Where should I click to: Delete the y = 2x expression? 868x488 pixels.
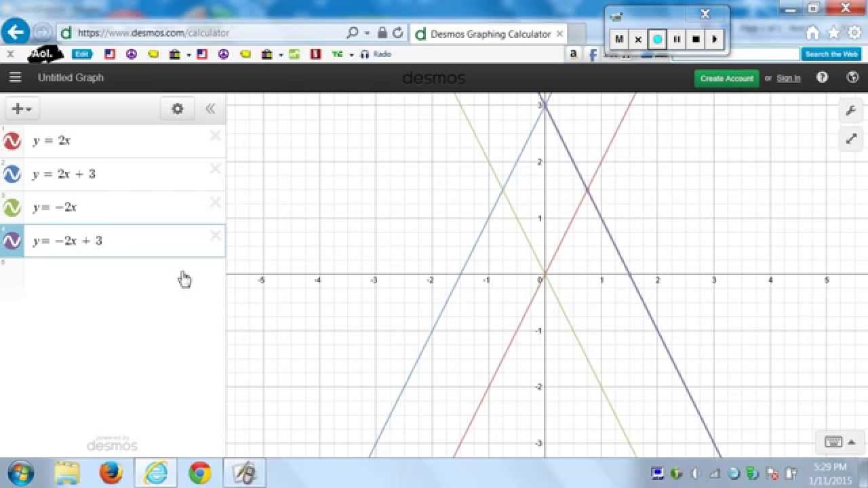[215, 136]
